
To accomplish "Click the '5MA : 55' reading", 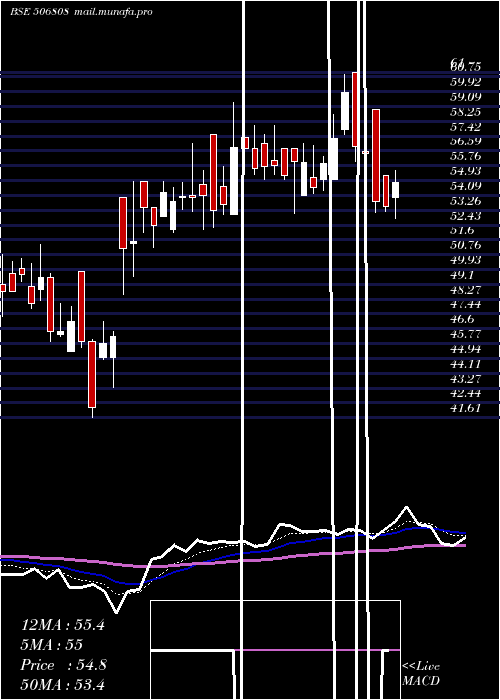I will click(x=52, y=645).
